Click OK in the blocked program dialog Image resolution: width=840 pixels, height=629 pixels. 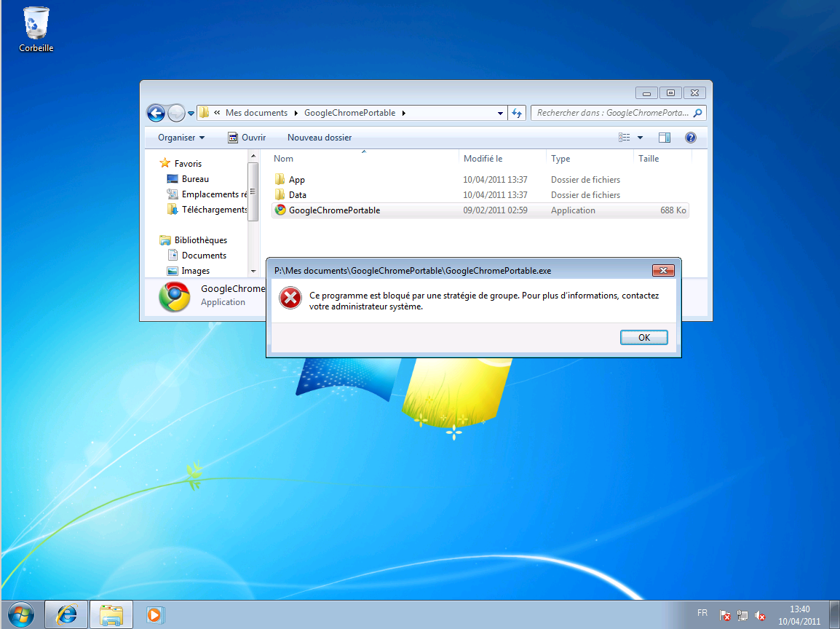click(x=644, y=338)
